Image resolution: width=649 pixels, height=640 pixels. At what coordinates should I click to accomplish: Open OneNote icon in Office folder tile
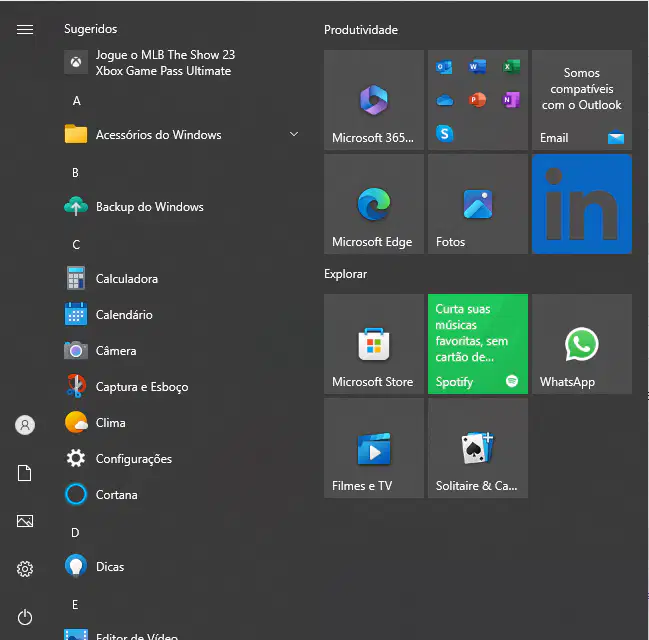click(511, 100)
